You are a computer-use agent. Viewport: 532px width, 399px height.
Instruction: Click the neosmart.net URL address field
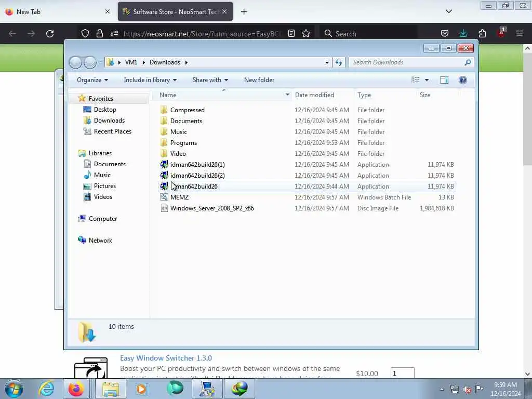201,34
